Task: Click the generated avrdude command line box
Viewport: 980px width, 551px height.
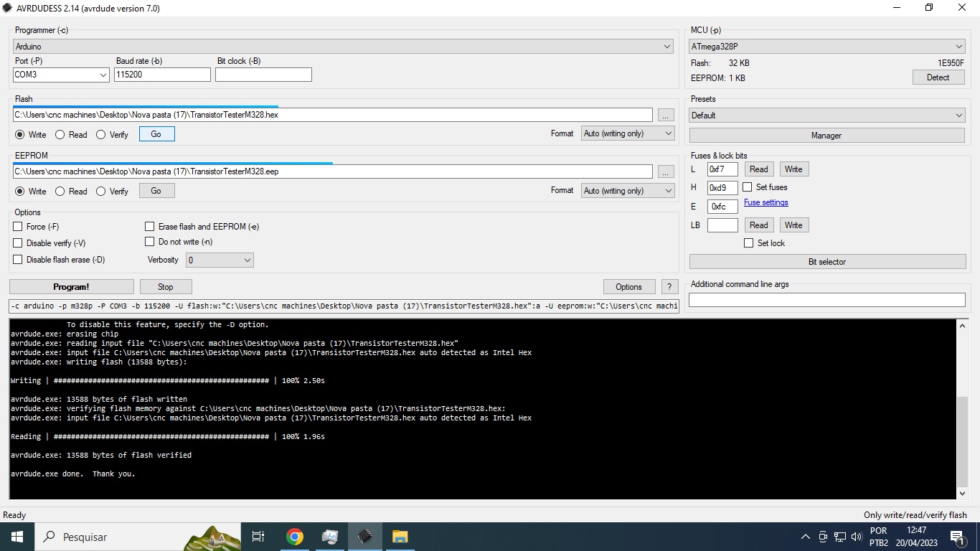Action: click(x=344, y=306)
